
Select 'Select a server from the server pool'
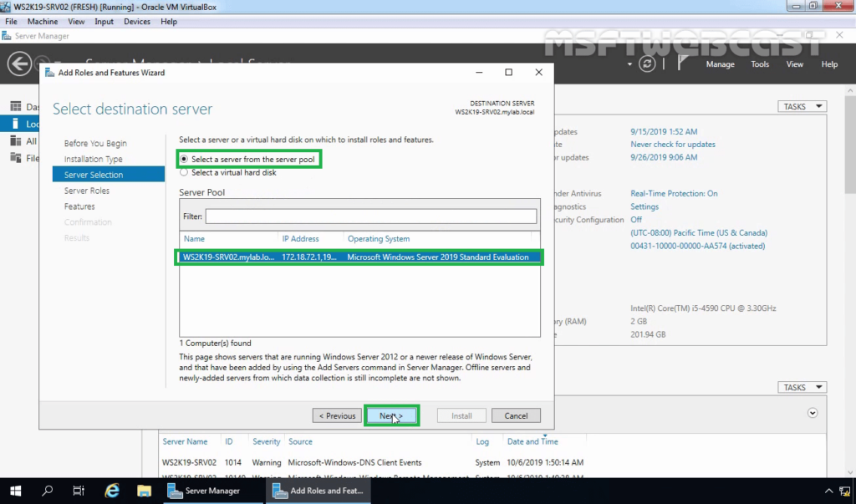pos(185,159)
